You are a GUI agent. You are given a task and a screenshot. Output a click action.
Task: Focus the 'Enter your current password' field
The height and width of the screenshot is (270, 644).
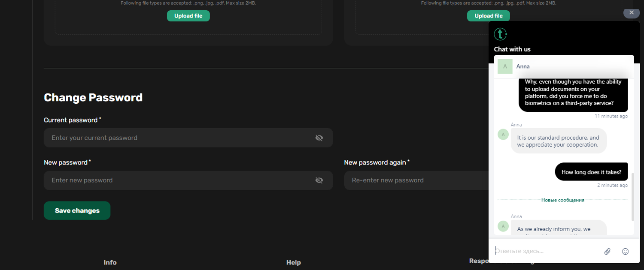pyautogui.click(x=180, y=138)
